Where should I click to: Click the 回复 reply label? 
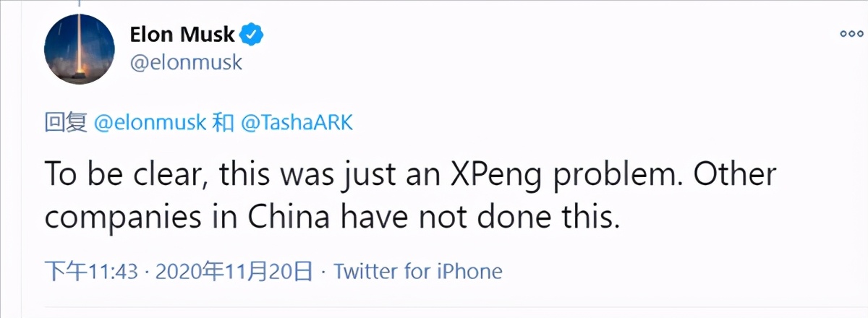click(67, 123)
